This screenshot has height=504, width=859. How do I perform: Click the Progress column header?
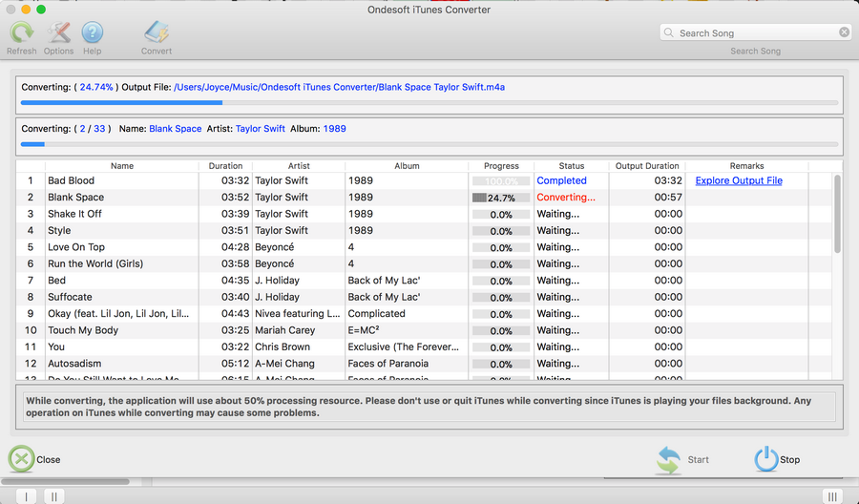click(501, 166)
